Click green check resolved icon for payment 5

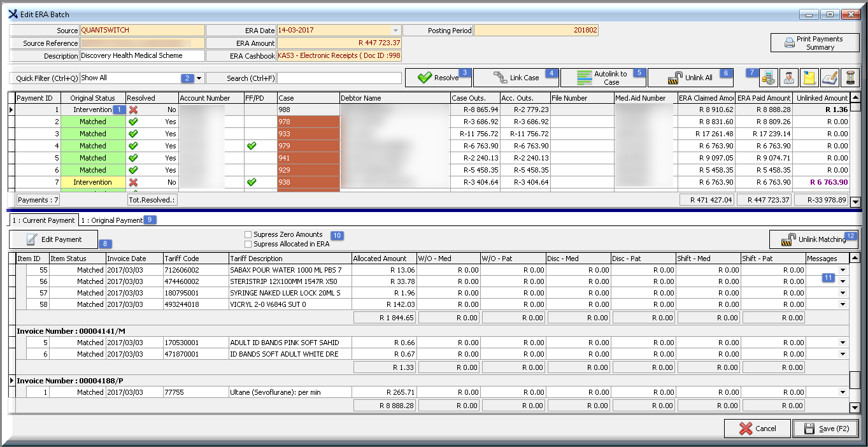(x=133, y=158)
